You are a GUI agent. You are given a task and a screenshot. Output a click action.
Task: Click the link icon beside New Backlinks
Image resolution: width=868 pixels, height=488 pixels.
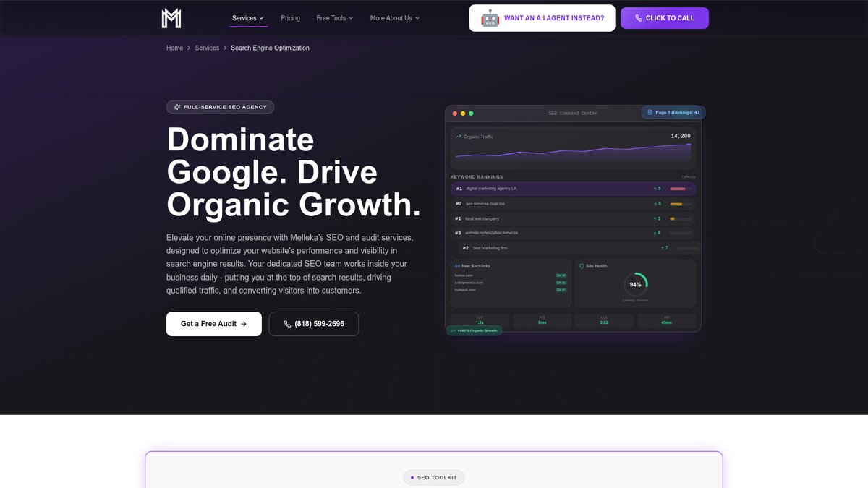457,266
